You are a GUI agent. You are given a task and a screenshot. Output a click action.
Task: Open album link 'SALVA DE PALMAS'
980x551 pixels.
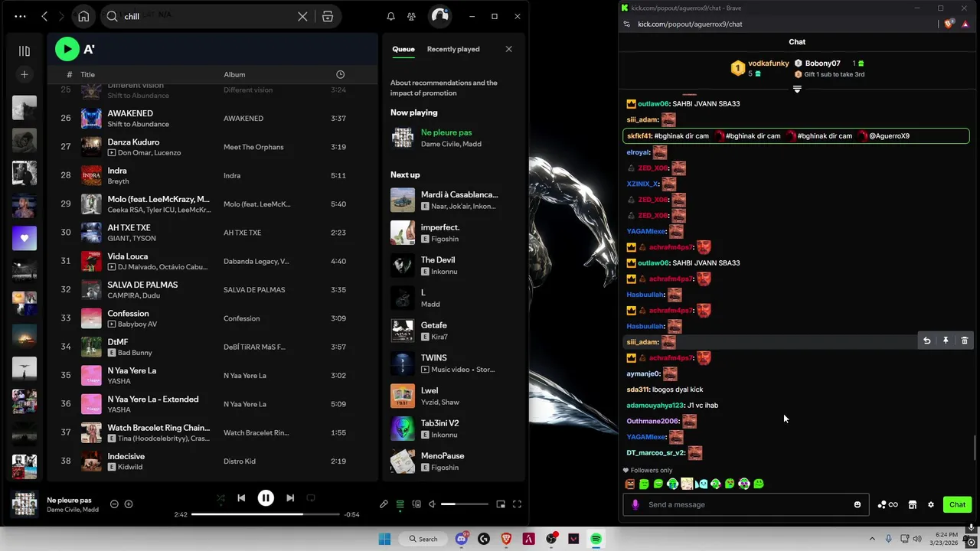coord(254,289)
